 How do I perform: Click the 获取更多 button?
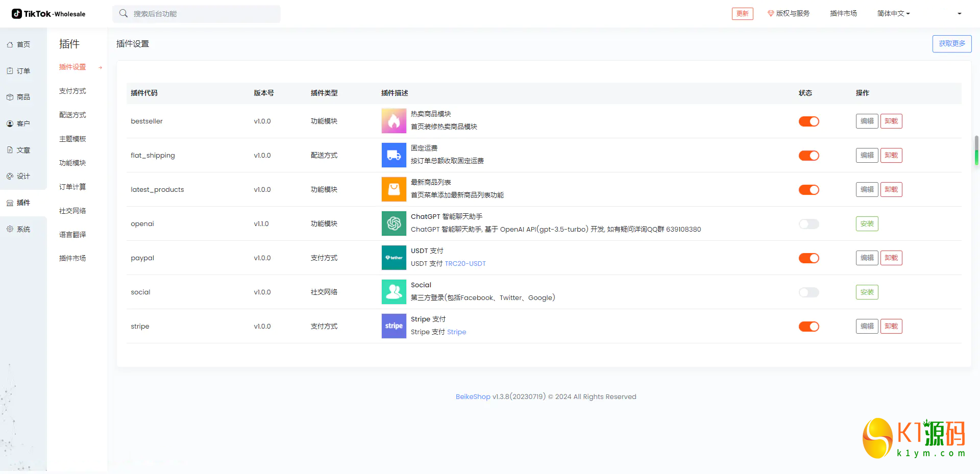[951, 44]
